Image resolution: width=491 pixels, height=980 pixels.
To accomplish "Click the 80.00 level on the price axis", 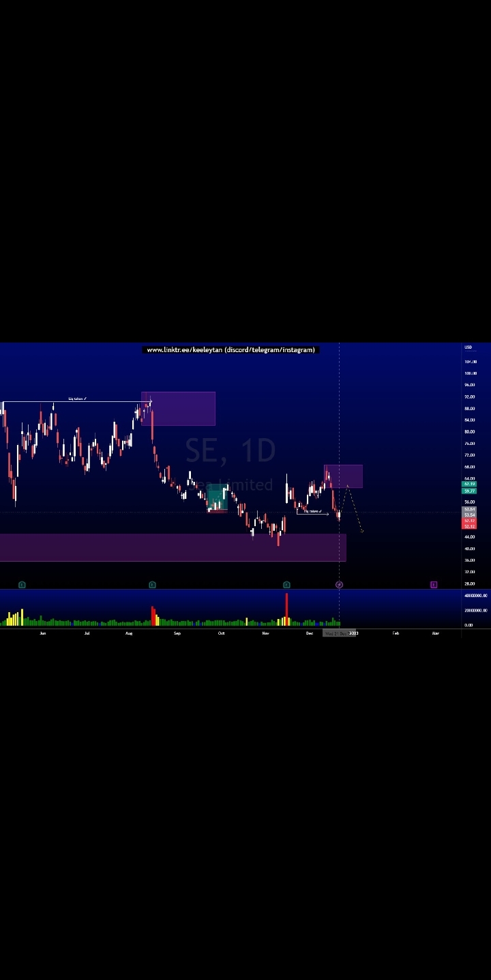I will (x=470, y=432).
